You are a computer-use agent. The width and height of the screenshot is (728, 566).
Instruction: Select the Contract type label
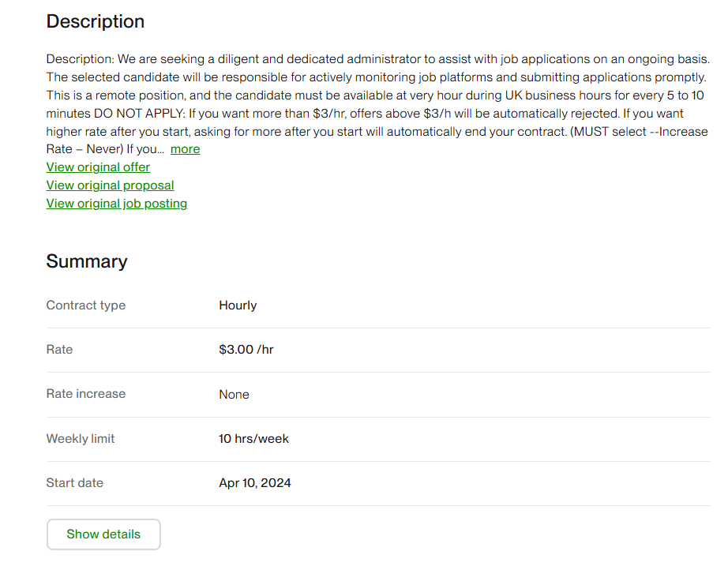point(86,305)
